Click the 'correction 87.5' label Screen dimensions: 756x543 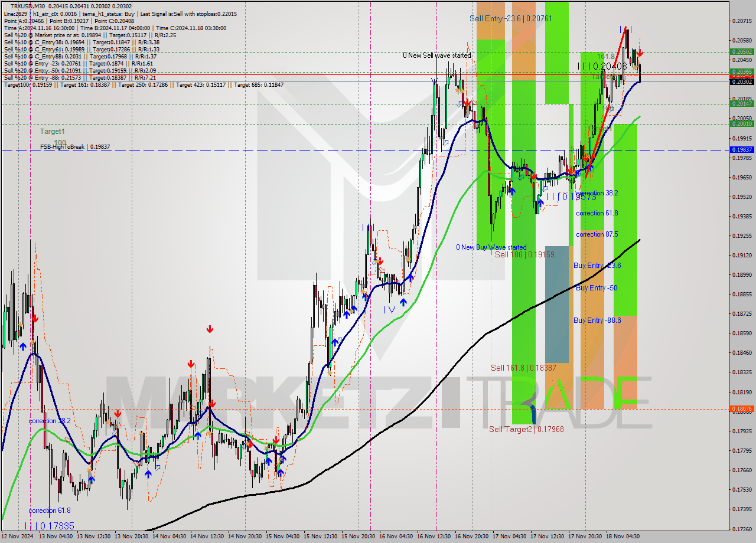tap(597, 234)
